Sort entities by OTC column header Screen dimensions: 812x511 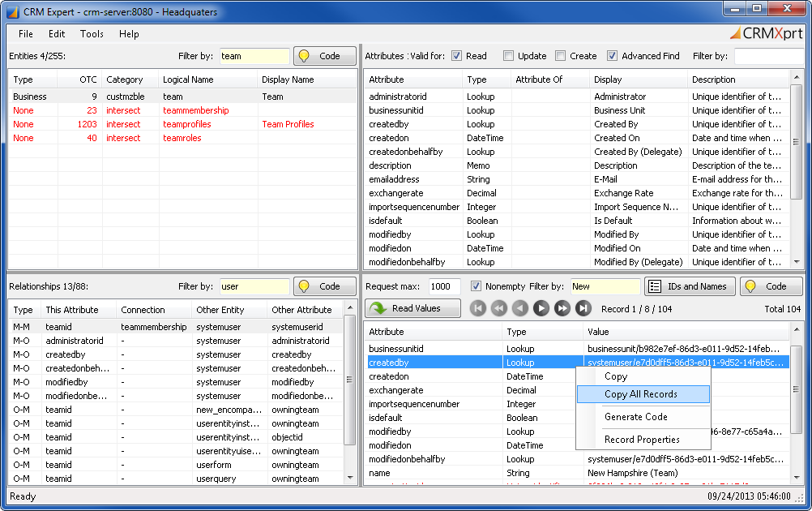pos(79,79)
